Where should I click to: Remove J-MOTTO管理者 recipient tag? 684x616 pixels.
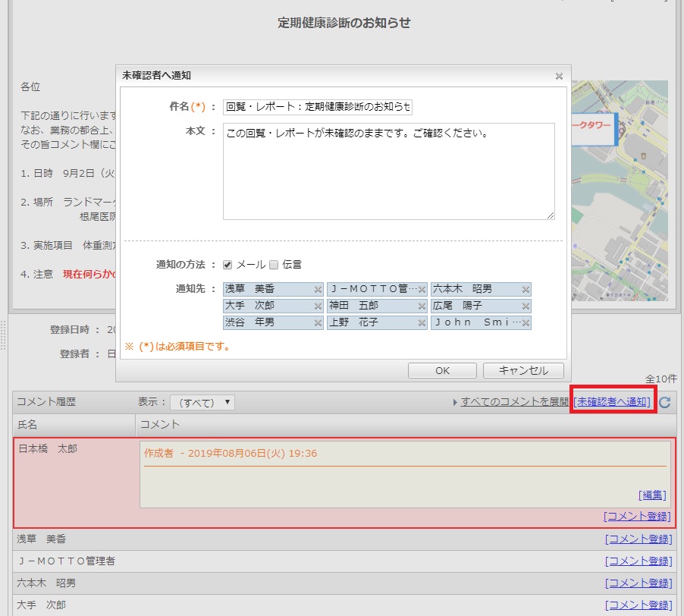click(x=422, y=289)
